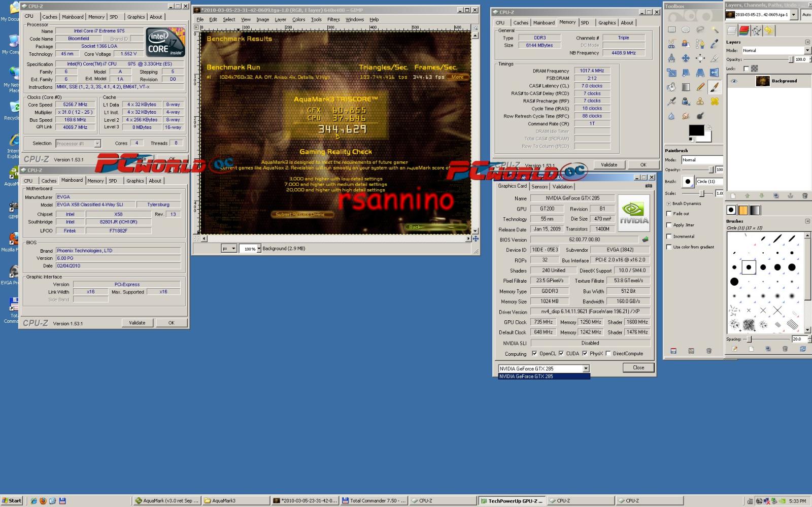Hide the Background layer using the eye icon

click(734, 81)
